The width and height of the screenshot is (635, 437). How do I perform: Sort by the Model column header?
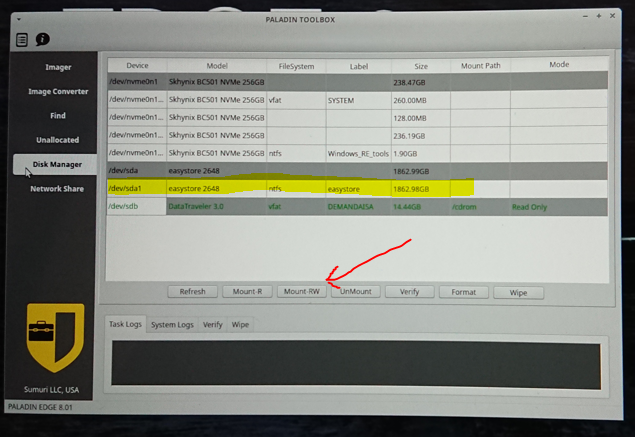217,66
